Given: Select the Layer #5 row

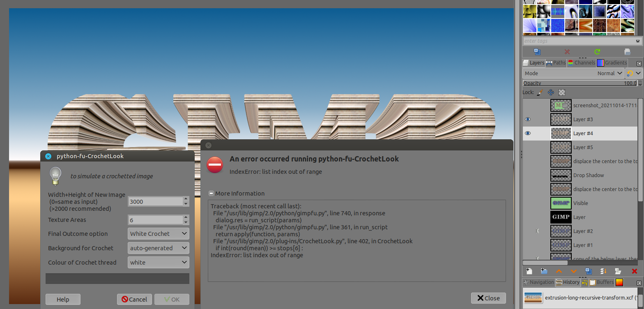Looking at the screenshot, I should (x=580, y=147).
